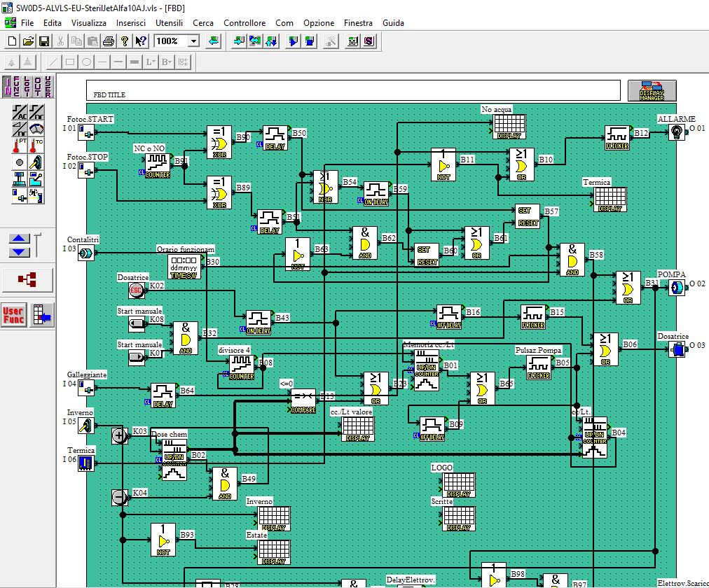The width and height of the screenshot is (709, 588).
Task: Open the UserFunc panel
Action: [x=15, y=313]
